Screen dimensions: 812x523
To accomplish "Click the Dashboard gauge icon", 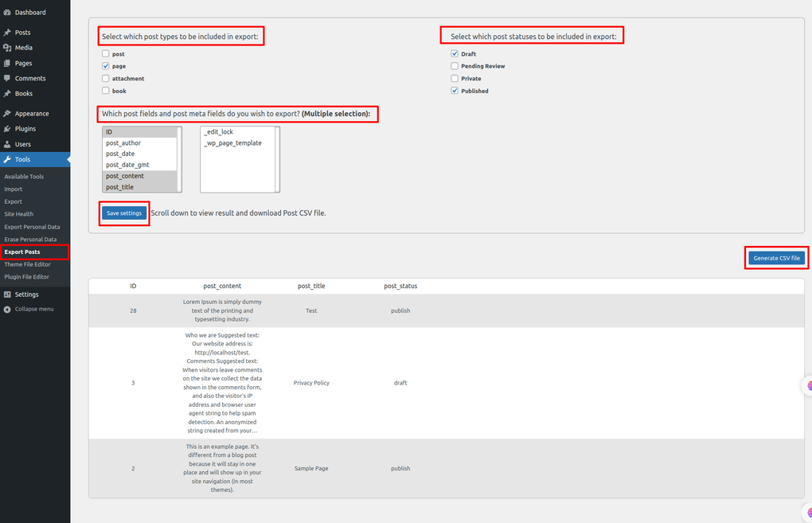I will click(x=7, y=13).
